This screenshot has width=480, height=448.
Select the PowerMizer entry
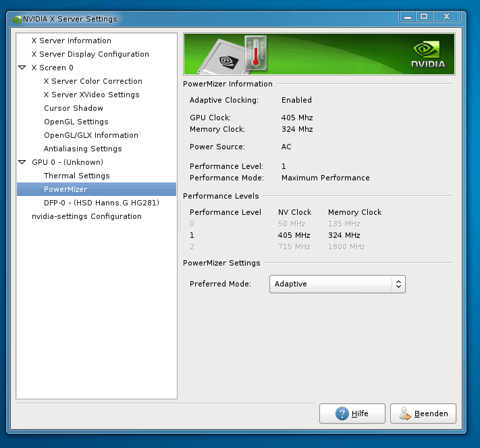[97, 189]
